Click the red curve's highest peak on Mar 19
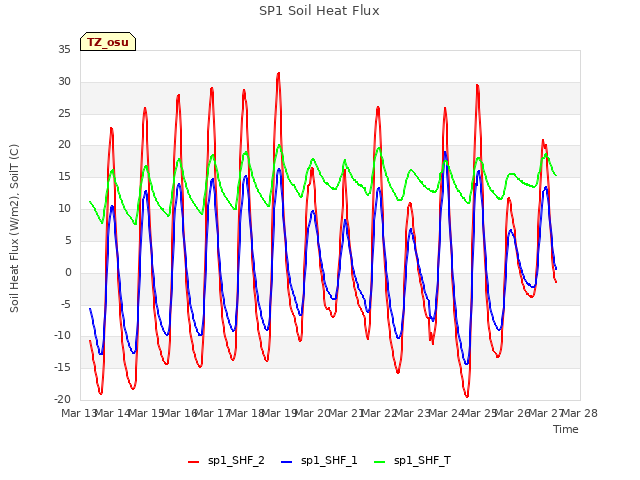The height and width of the screenshot is (480, 640). click(278, 73)
